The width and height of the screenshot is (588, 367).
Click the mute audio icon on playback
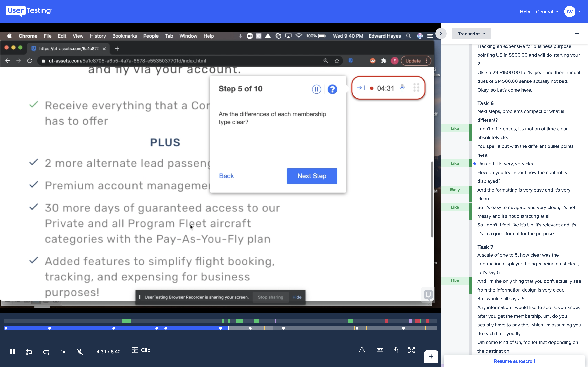click(80, 351)
